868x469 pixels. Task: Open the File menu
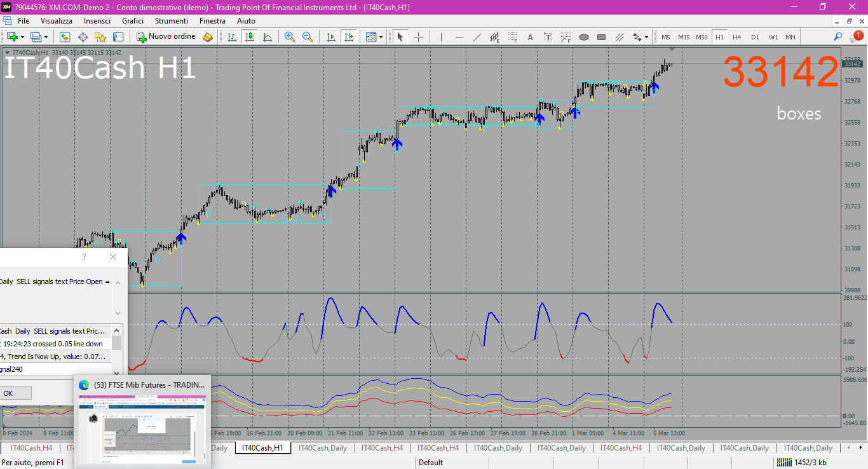(x=24, y=21)
